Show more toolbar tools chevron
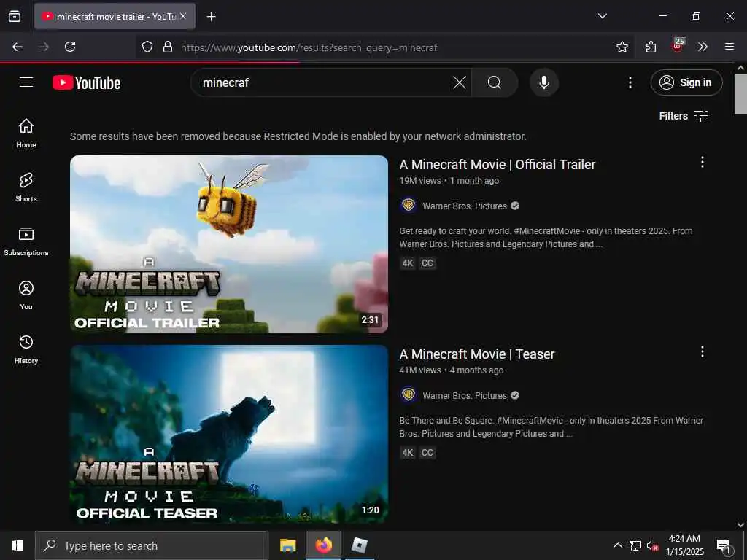The height and width of the screenshot is (560, 747). tap(703, 47)
